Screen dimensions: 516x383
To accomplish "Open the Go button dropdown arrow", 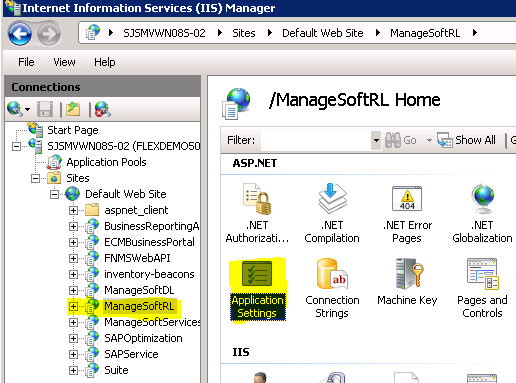I will 429,140.
